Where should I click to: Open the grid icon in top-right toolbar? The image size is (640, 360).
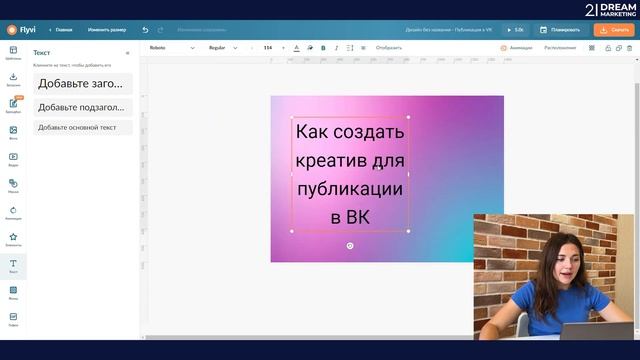tap(592, 48)
